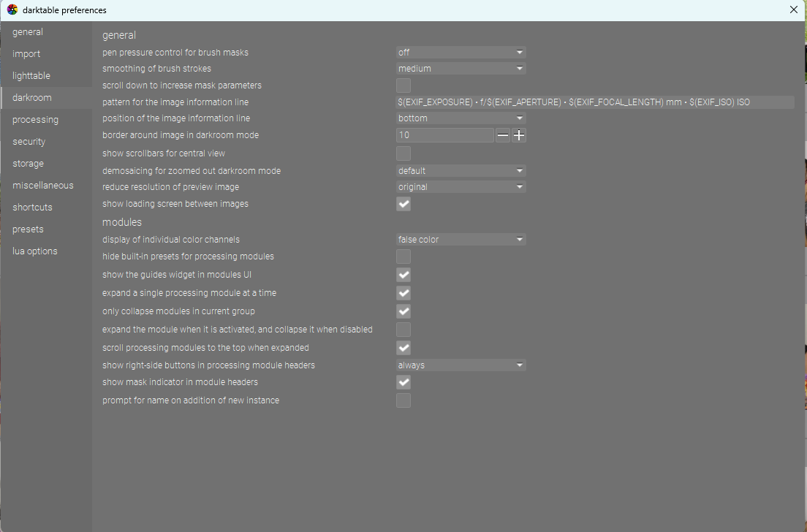Image resolution: width=807 pixels, height=532 pixels.
Task: Open demosaicing for zoomed out mode dropdown
Action: 461,171
